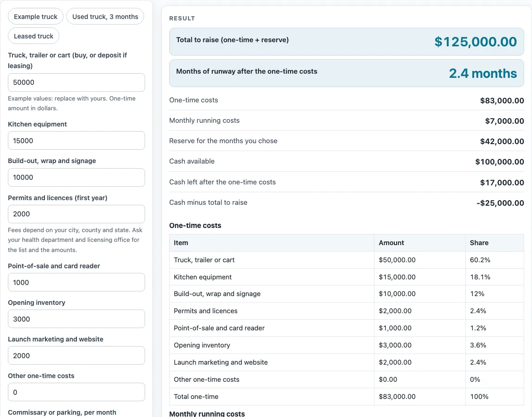Select the Reserve value $42,000.00
This screenshot has width=532, height=417.
tap(502, 141)
